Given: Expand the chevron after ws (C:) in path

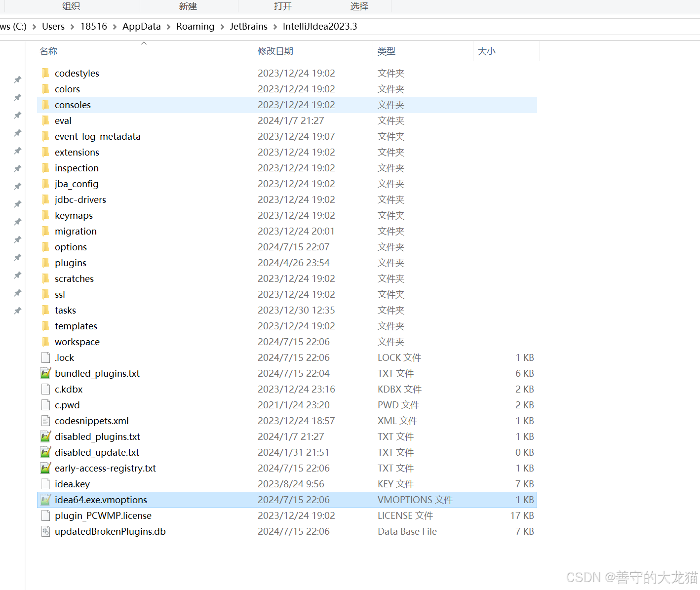Looking at the screenshot, I should point(35,27).
